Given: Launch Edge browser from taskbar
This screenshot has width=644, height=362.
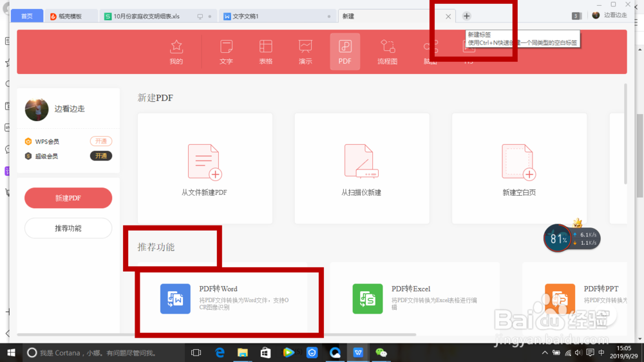Looking at the screenshot, I should pos(220,352).
